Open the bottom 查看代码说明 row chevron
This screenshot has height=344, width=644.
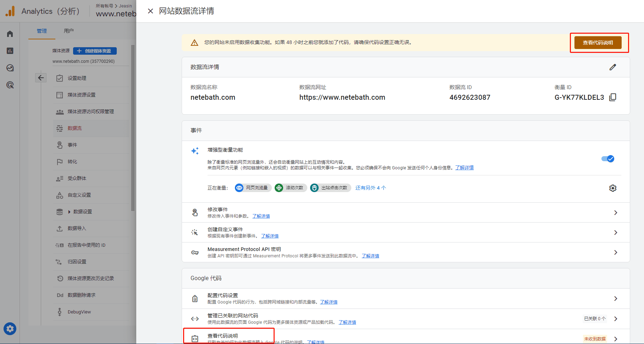[x=616, y=339]
